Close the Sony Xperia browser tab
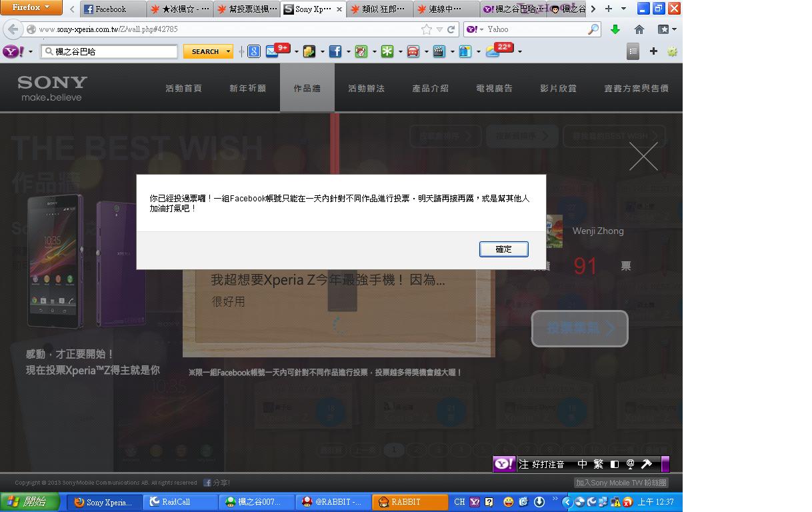This screenshot has width=812, height=512. (339, 9)
